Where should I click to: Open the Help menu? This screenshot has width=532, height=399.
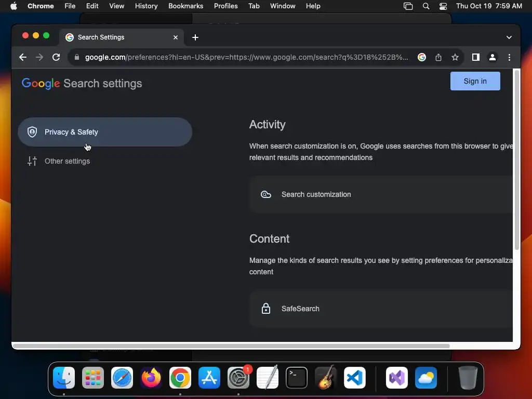pyautogui.click(x=313, y=6)
